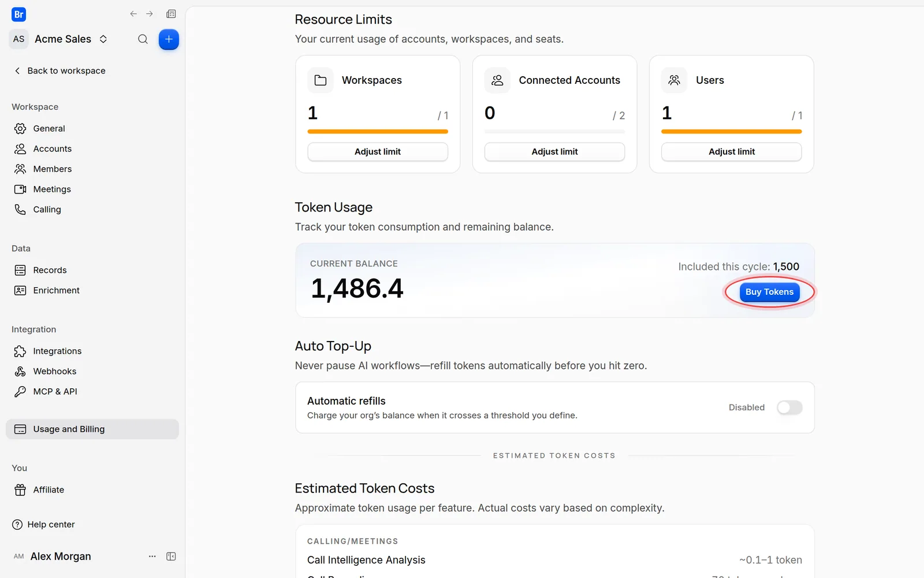
Task: Go back with the left arrow icon
Action: [x=133, y=14]
